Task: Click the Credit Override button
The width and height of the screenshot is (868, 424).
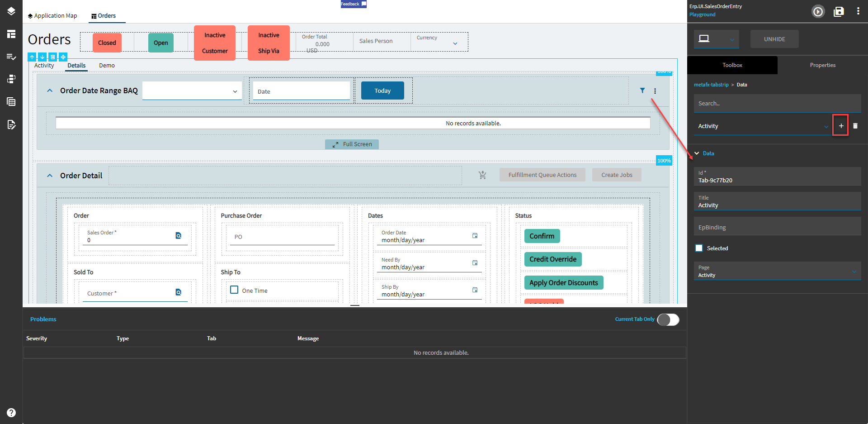Action: point(553,259)
